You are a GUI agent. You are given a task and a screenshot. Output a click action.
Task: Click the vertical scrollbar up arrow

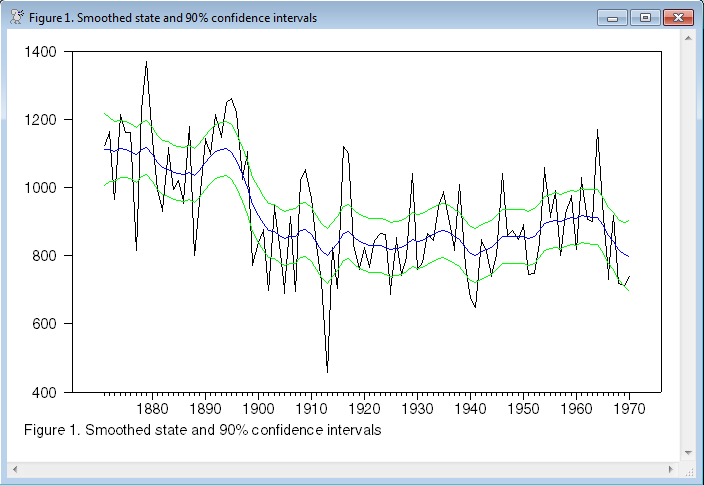click(689, 38)
